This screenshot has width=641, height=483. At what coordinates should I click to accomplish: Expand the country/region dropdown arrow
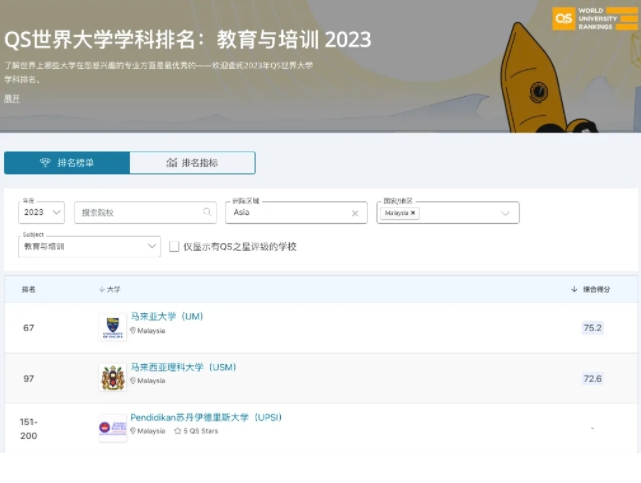coord(505,213)
